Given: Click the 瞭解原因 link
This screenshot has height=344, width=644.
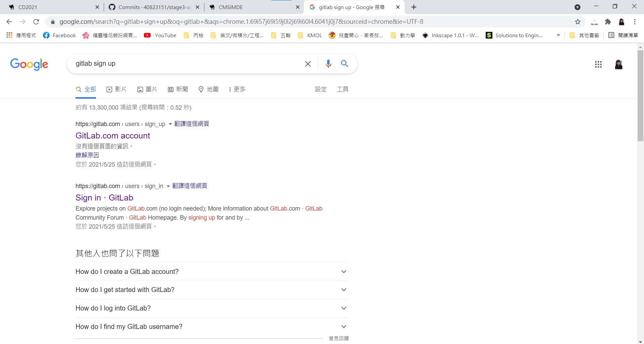Looking at the screenshot, I should (87, 155).
